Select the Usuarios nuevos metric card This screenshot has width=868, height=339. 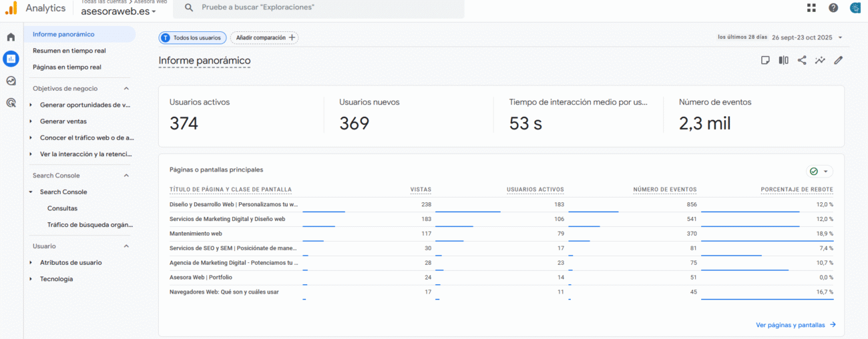coord(409,115)
